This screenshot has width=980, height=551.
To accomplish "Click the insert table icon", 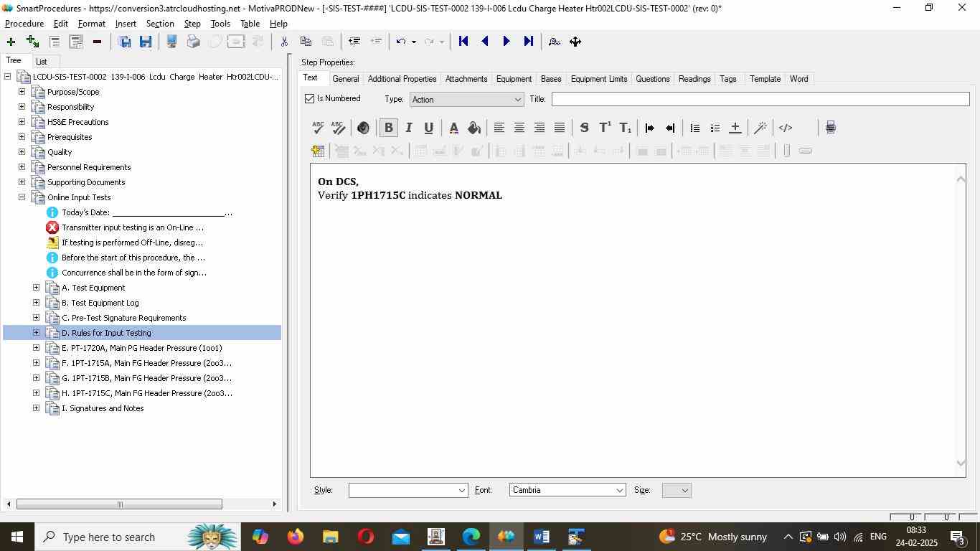I will tap(318, 151).
